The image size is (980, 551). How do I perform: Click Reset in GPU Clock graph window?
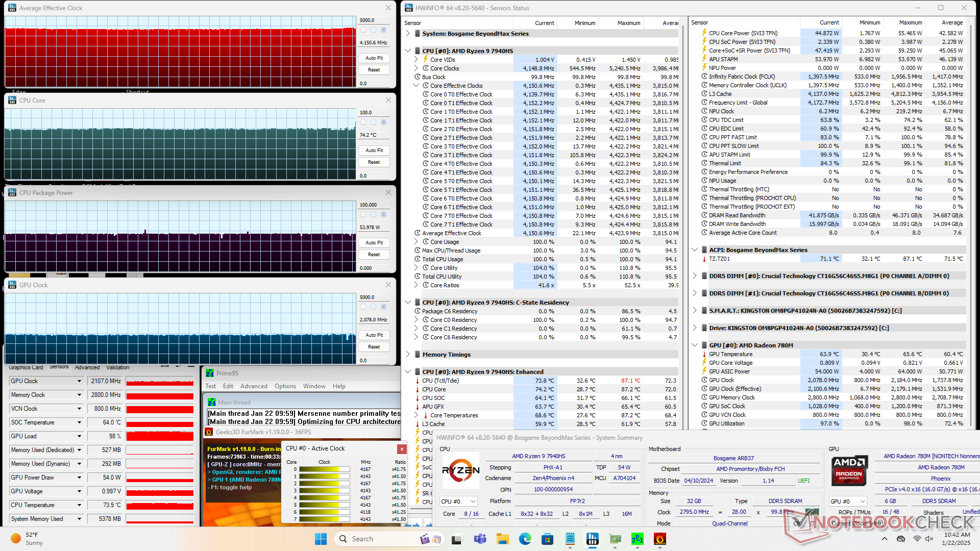point(374,347)
